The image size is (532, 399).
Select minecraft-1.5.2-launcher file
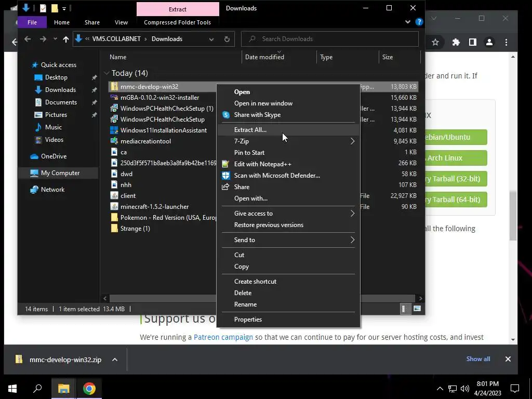(154, 207)
